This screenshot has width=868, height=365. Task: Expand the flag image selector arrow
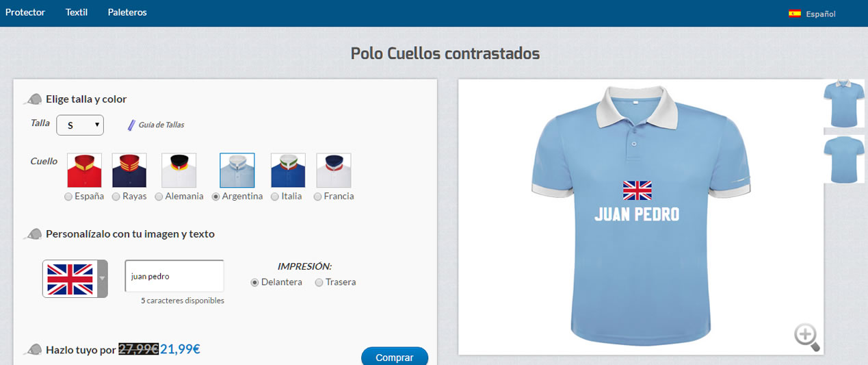(102, 279)
